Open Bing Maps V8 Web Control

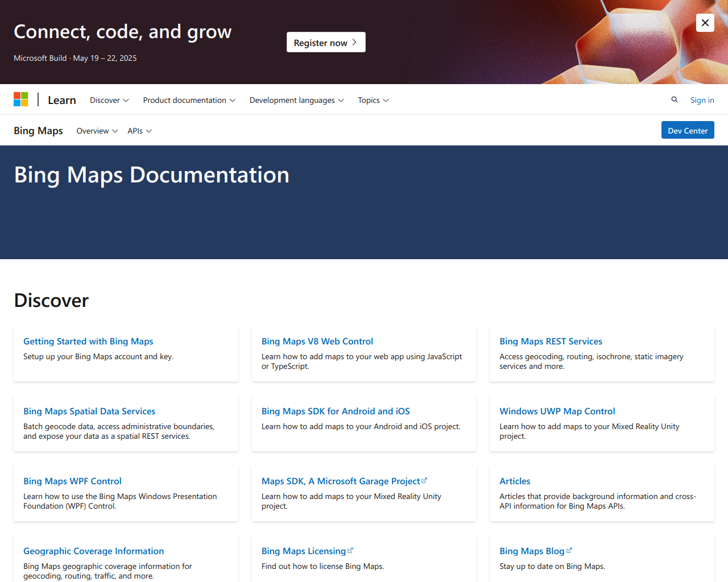pyautogui.click(x=317, y=341)
